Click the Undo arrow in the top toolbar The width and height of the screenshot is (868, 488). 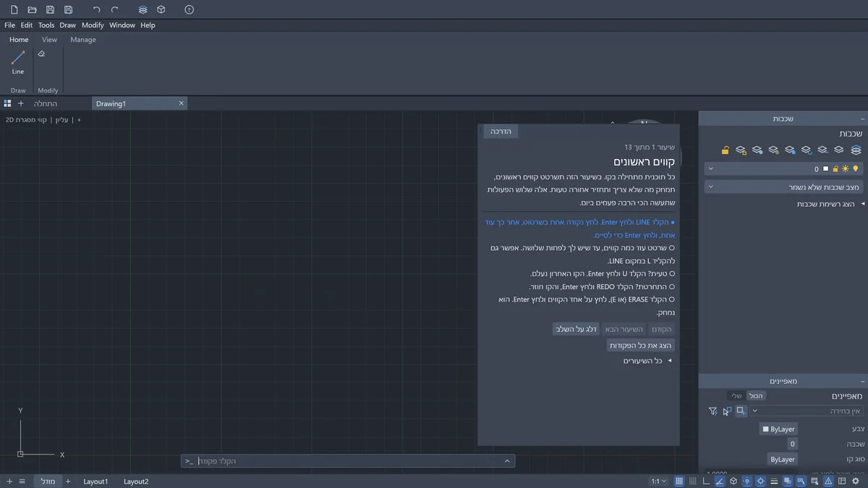[97, 9]
